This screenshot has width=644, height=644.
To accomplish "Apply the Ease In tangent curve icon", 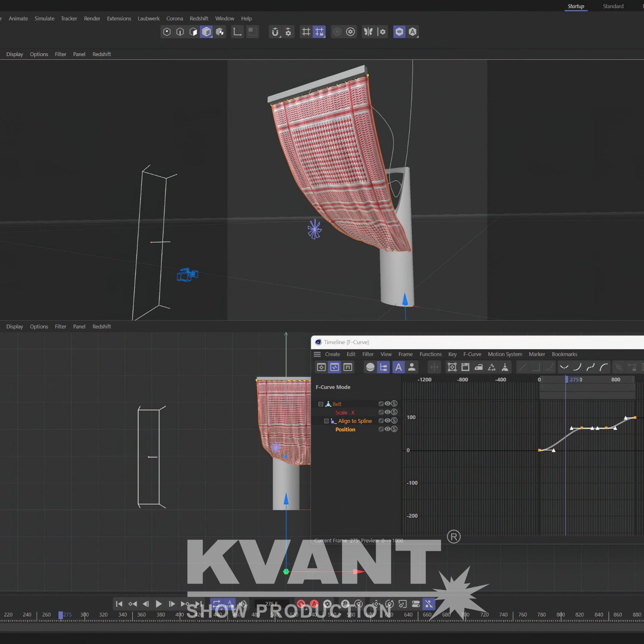I will coord(577,367).
